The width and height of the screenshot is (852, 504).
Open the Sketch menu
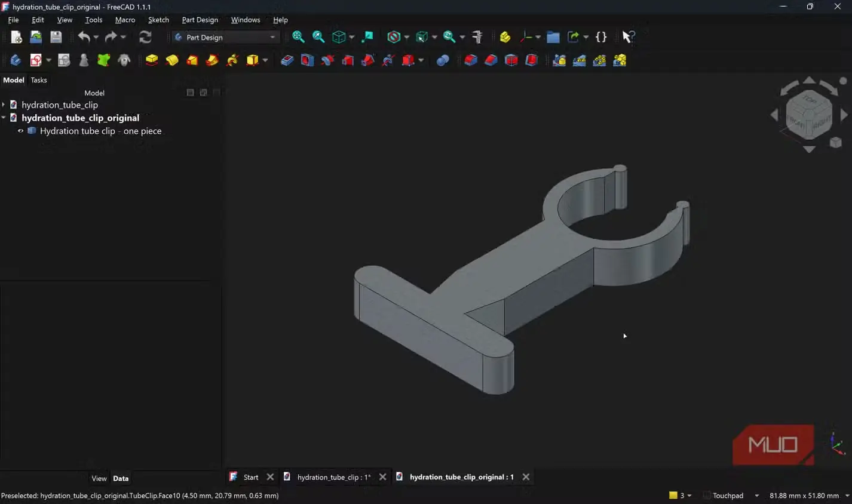pos(158,20)
